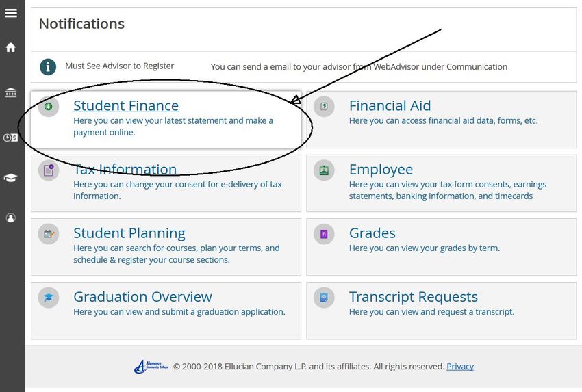The image size is (582, 392).
Task: Go to Home via sidebar house icon
Action: pos(11,47)
